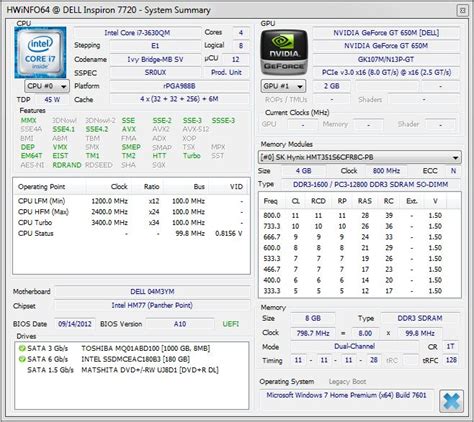Expand the SK Hynix memory module dropdown
The height and width of the screenshot is (422, 474).
(360, 157)
